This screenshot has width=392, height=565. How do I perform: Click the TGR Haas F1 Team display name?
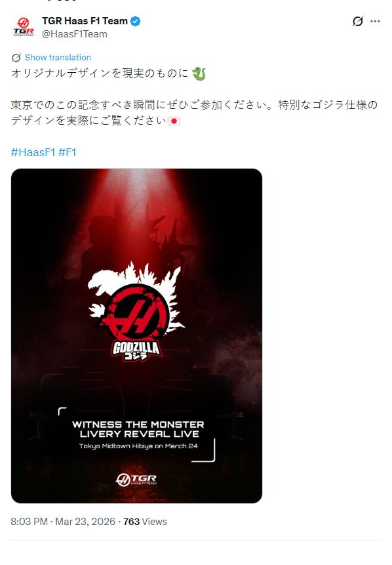click(x=85, y=21)
